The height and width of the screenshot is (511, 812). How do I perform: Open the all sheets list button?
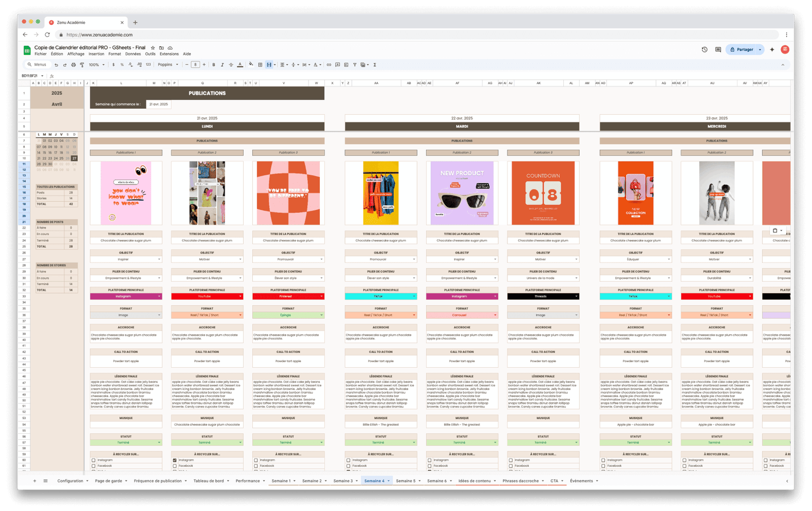(45, 481)
